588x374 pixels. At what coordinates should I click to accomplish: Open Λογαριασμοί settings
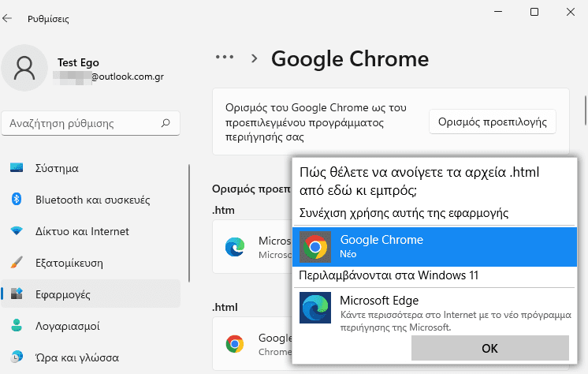click(91, 326)
